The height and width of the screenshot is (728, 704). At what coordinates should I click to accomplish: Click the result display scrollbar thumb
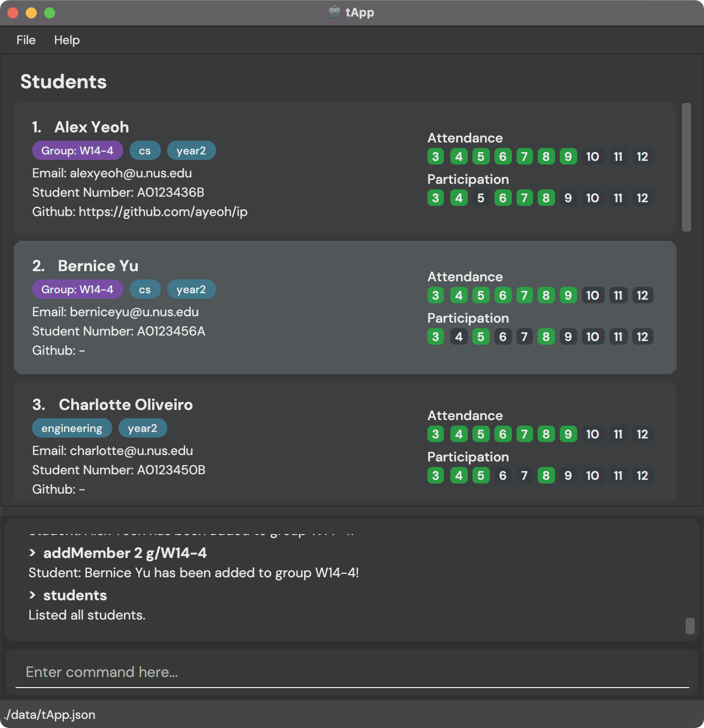[x=690, y=626]
